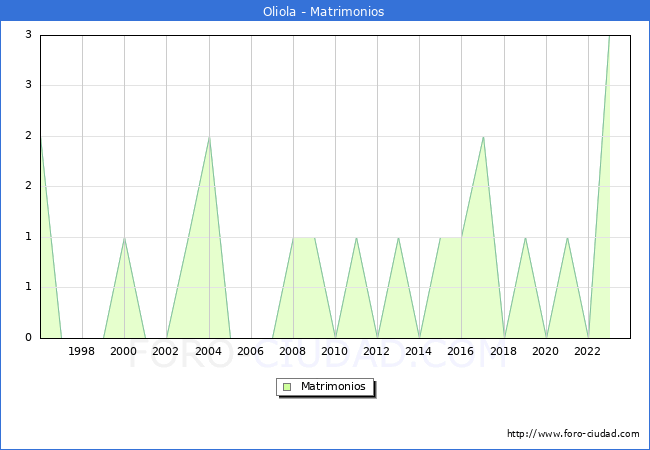650x450 pixels.
Task: Click the 2012 year tick label
Action: coord(377,351)
